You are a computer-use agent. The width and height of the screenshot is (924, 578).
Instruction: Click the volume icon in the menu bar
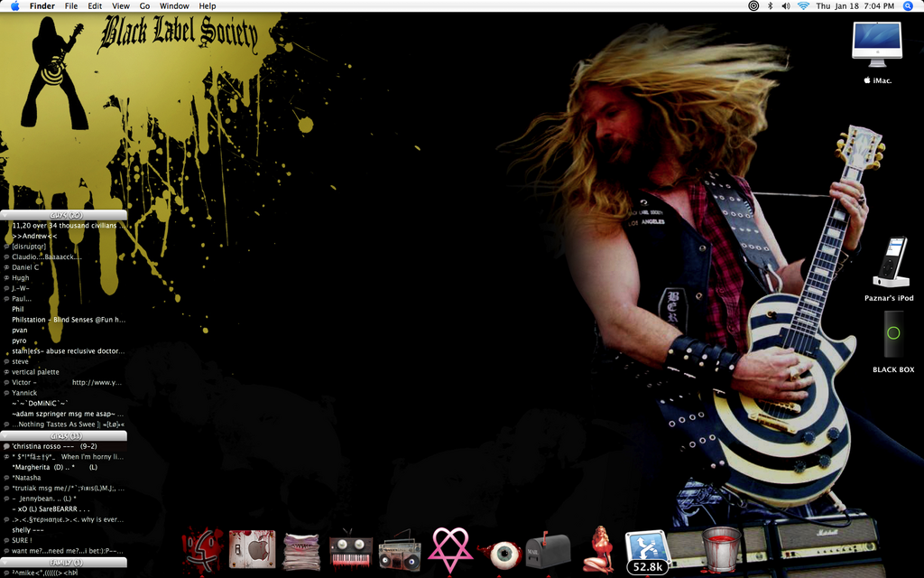(x=786, y=6)
